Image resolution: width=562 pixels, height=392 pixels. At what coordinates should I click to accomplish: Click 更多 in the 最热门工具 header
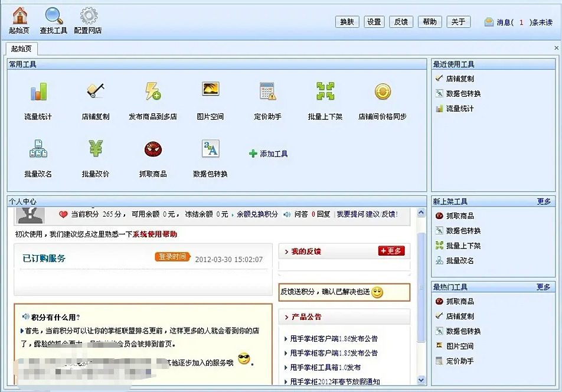(543, 287)
